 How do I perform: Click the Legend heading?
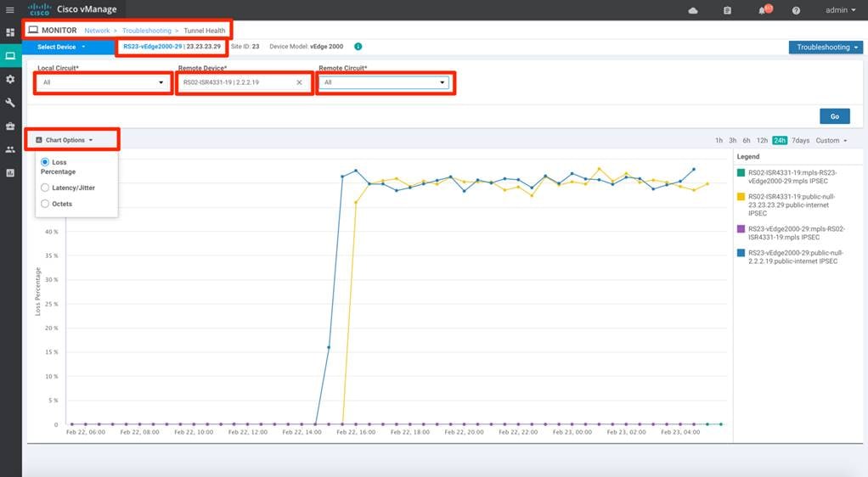[x=748, y=157]
